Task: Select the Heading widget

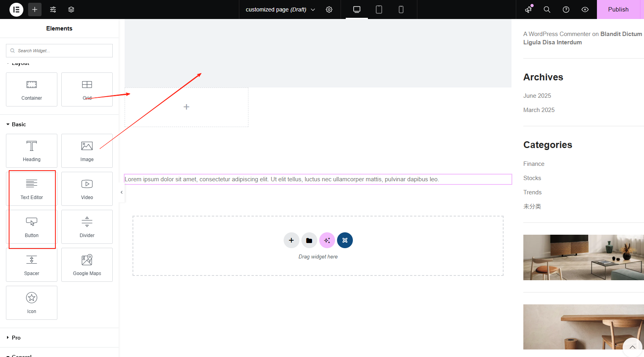Action: 31,151
